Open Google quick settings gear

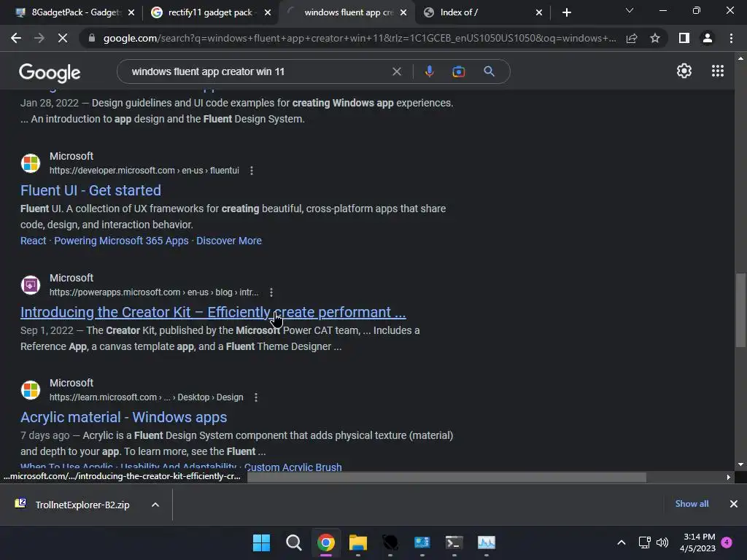[x=684, y=71]
